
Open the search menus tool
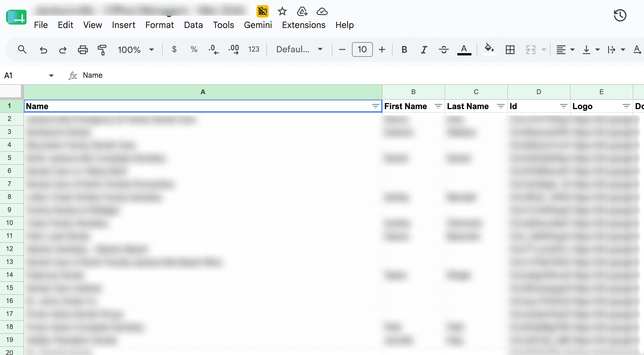click(22, 49)
